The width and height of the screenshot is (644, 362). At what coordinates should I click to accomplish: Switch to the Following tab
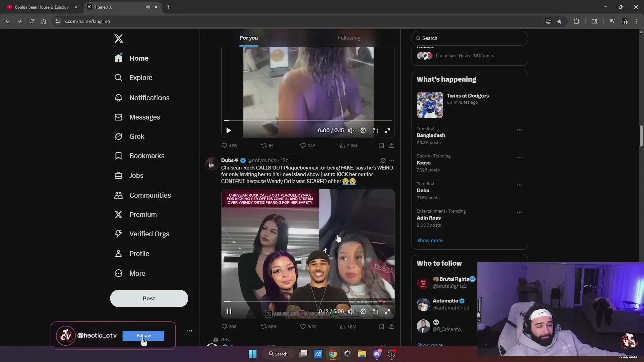pos(349,38)
